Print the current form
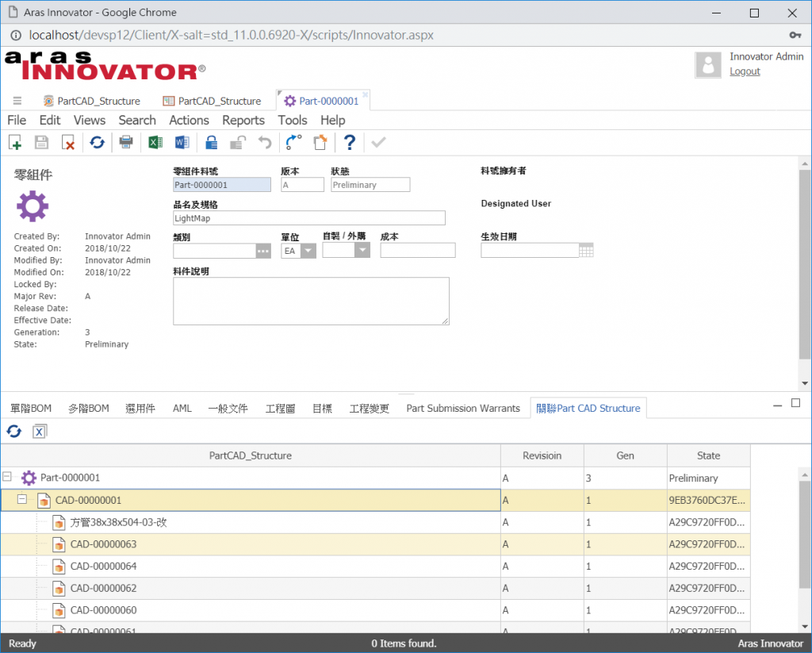 point(126,142)
